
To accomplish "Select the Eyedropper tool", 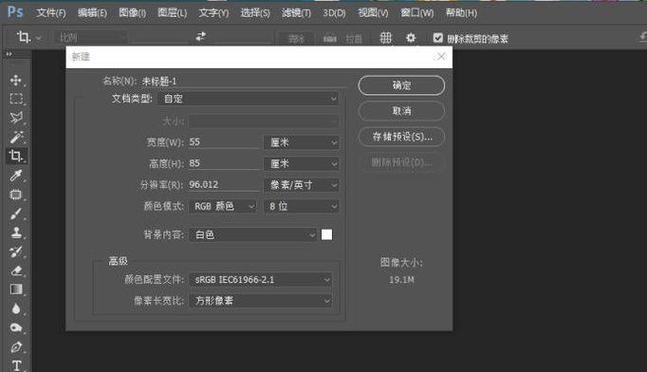I will pyautogui.click(x=16, y=175).
